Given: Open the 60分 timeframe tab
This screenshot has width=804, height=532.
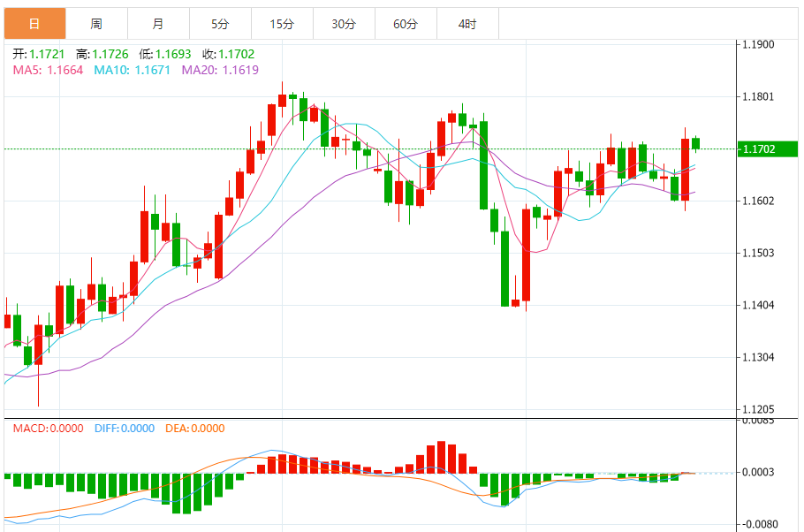Looking at the screenshot, I should click(x=406, y=24).
